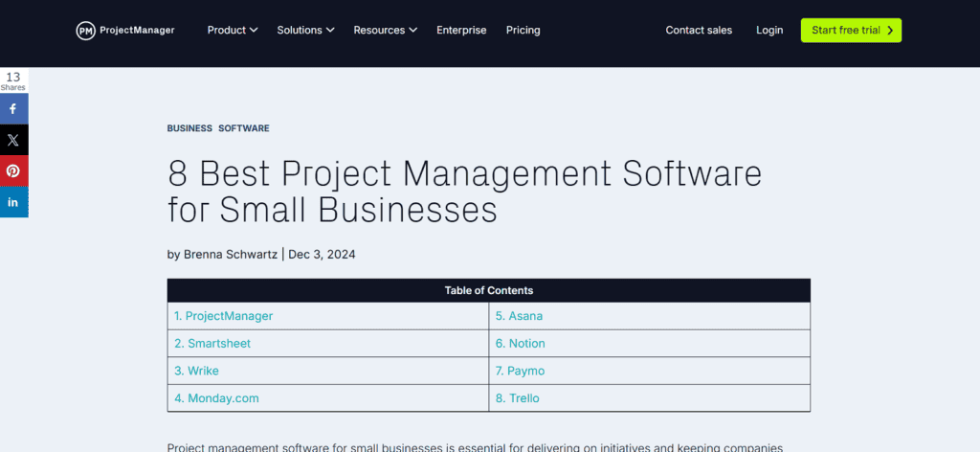Open the SOFTWARE category link
Screen dimensions: 980x452
244,128
